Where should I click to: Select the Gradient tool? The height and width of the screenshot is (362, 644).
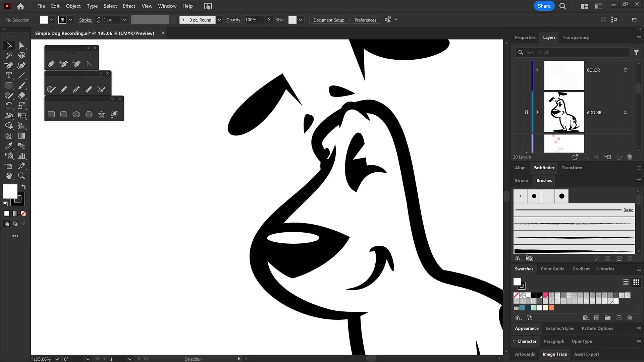[x=21, y=136]
